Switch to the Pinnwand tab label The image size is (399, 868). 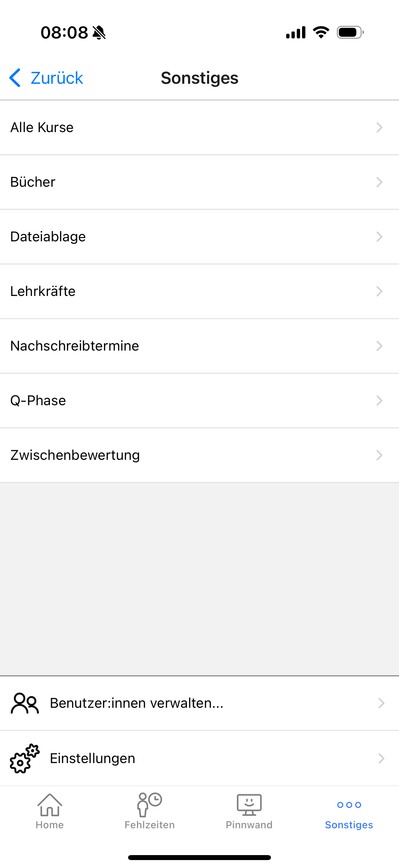coord(249,825)
